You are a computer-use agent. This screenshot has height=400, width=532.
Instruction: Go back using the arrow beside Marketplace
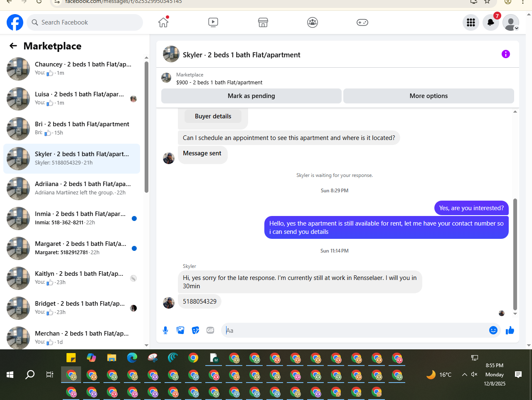point(13,46)
